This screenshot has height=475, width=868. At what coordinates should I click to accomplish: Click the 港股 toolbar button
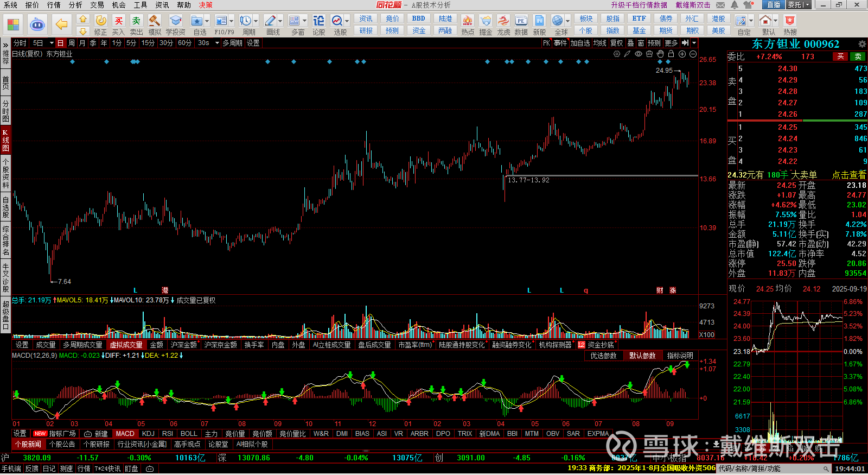[718, 18]
